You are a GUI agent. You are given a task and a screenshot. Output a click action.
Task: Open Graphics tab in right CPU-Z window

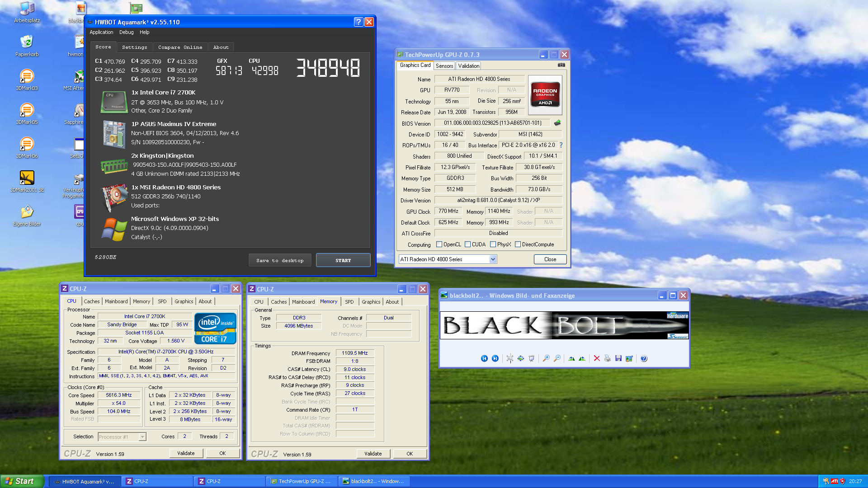[x=371, y=302]
